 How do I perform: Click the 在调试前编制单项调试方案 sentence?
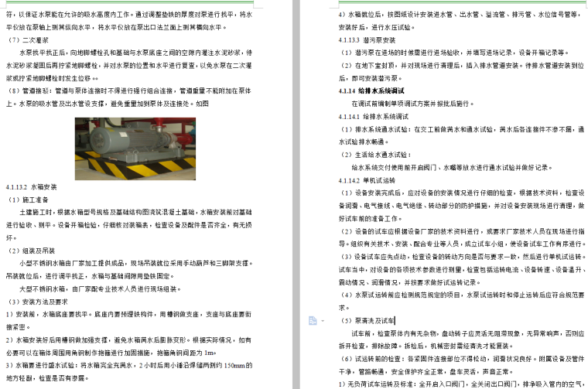418,103
